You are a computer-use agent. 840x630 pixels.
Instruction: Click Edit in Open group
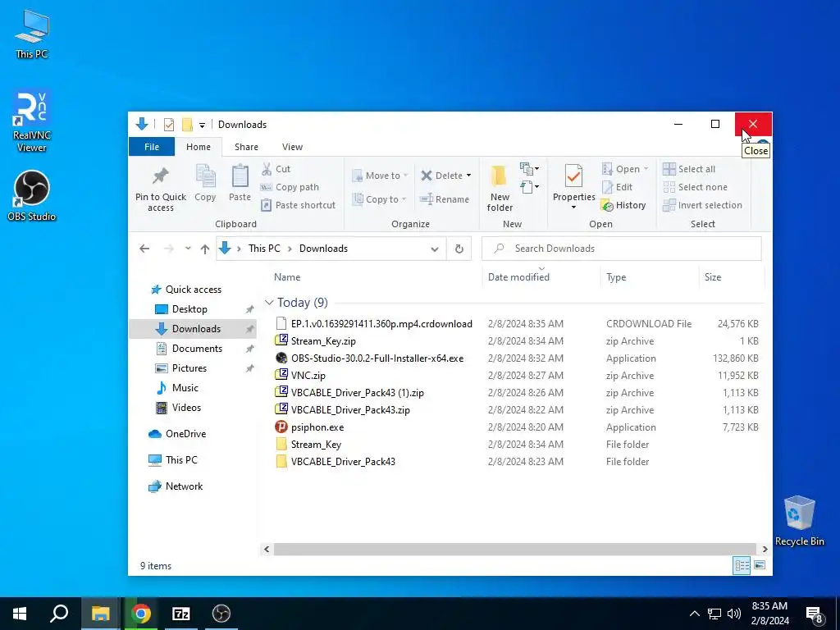coord(617,187)
